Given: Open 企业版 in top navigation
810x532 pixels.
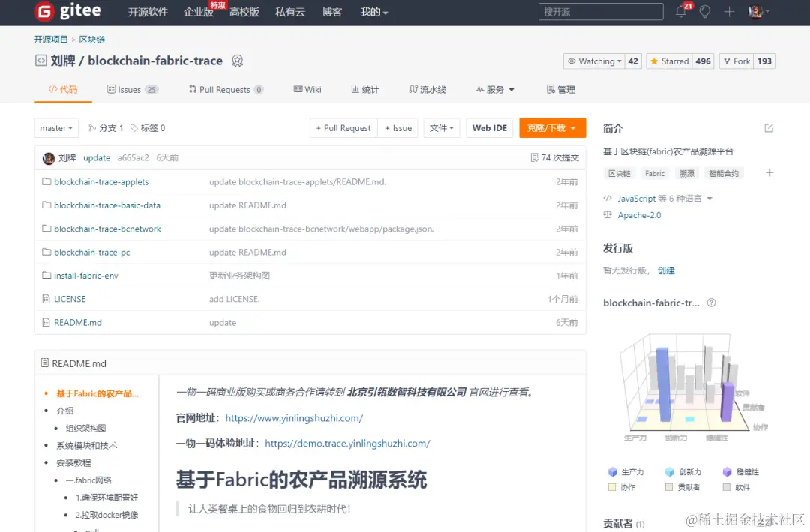Looking at the screenshot, I should [198, 12].
